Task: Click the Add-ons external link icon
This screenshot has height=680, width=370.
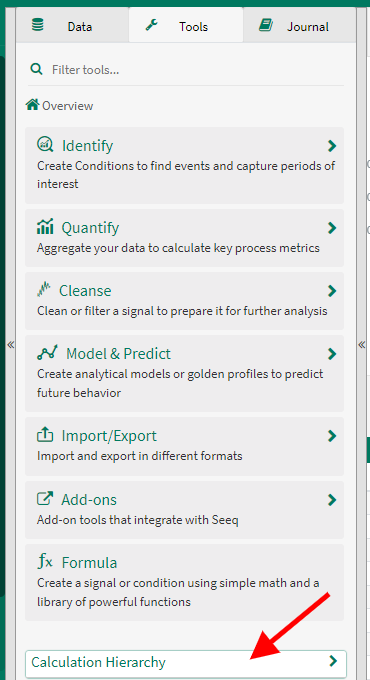Action: 45,499
